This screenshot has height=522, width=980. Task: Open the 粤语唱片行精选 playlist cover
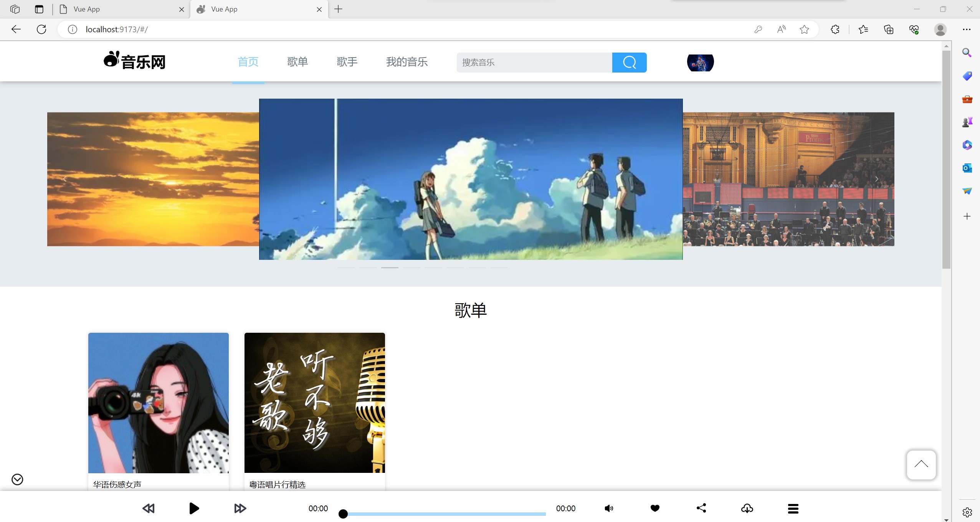tap(315, 403)
